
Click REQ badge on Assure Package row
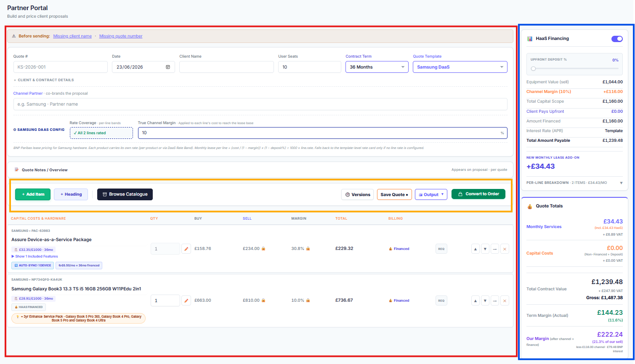441,249
